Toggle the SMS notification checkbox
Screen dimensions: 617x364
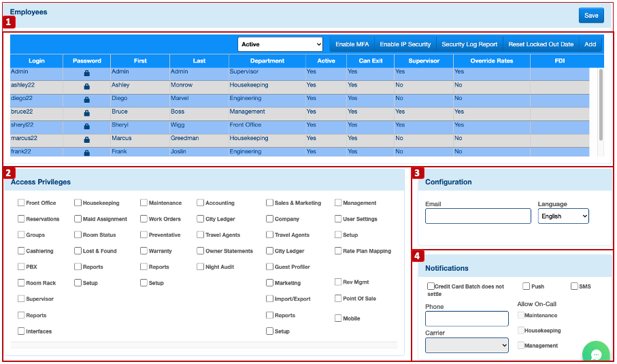pyautogui.click(x=574, y=286)
